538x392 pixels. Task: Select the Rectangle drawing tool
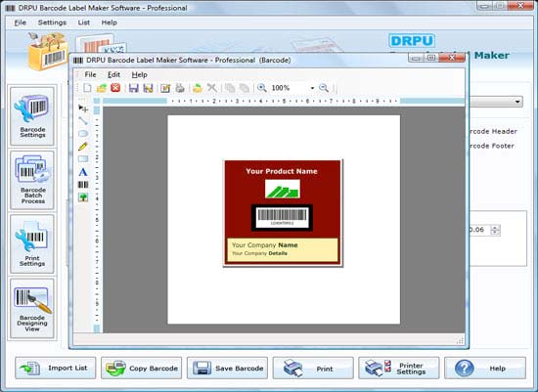click(x=83, y=158)
